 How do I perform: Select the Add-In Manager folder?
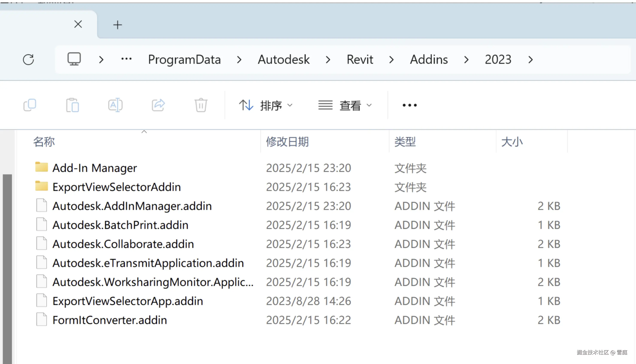(x=95, y=168)
